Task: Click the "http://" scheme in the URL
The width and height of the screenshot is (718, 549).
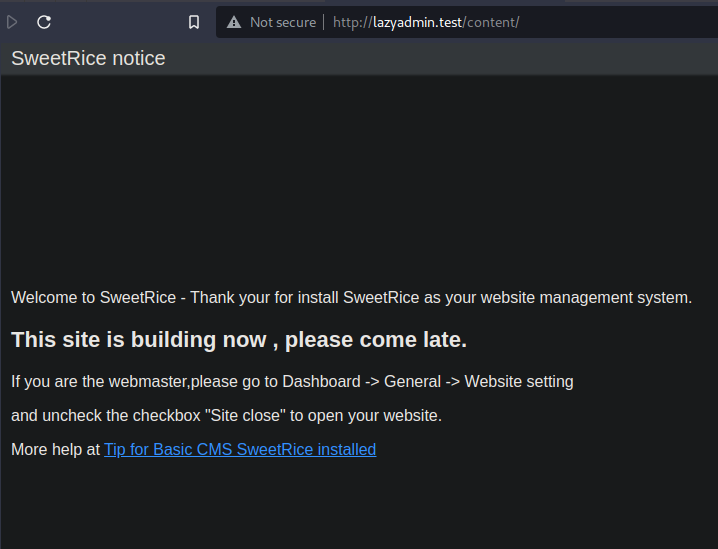Action: [352, 22]
